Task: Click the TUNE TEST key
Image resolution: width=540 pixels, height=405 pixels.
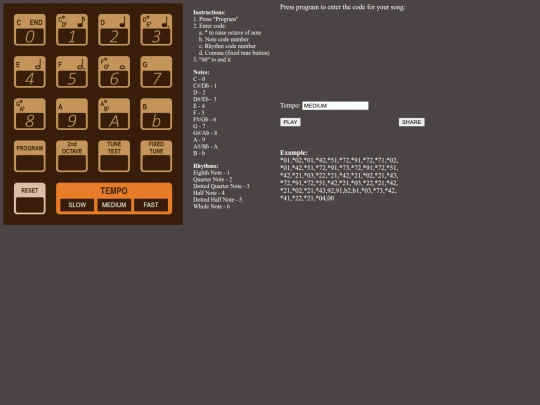Action: [114, 156]
